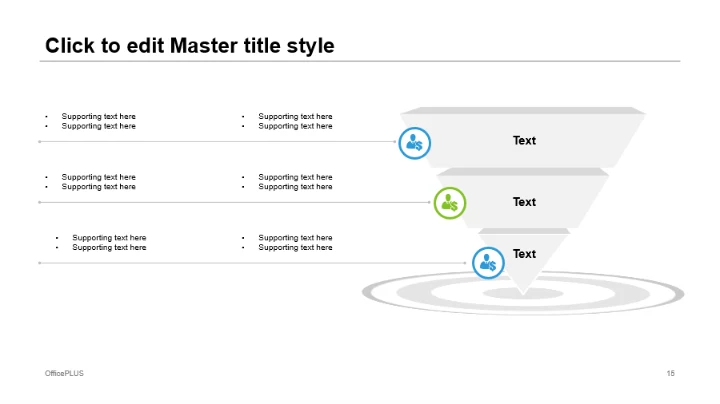720x404 pixels.
Task: Select the leftmost supporting text above the top arrow
Action: [x=98, y=121]
